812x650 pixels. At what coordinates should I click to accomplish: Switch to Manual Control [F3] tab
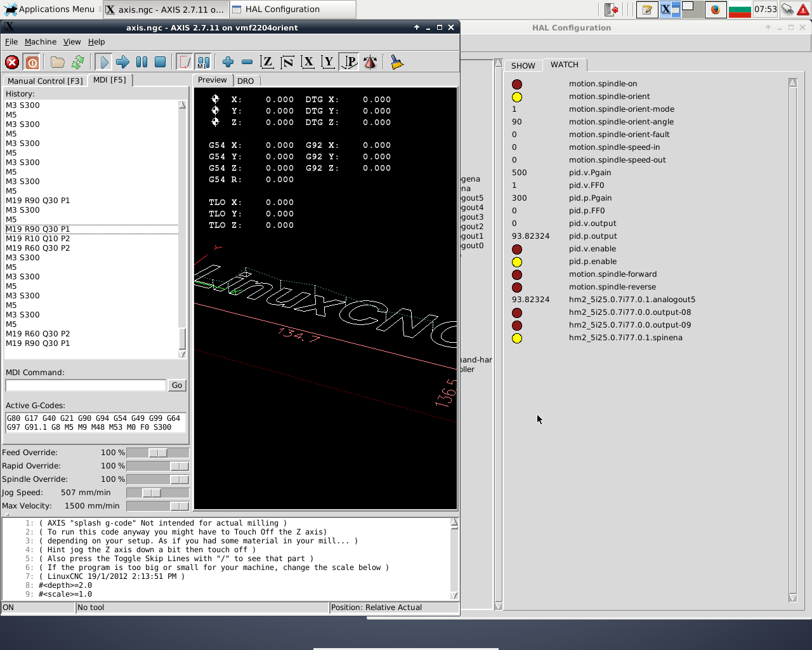pos(45,81)
